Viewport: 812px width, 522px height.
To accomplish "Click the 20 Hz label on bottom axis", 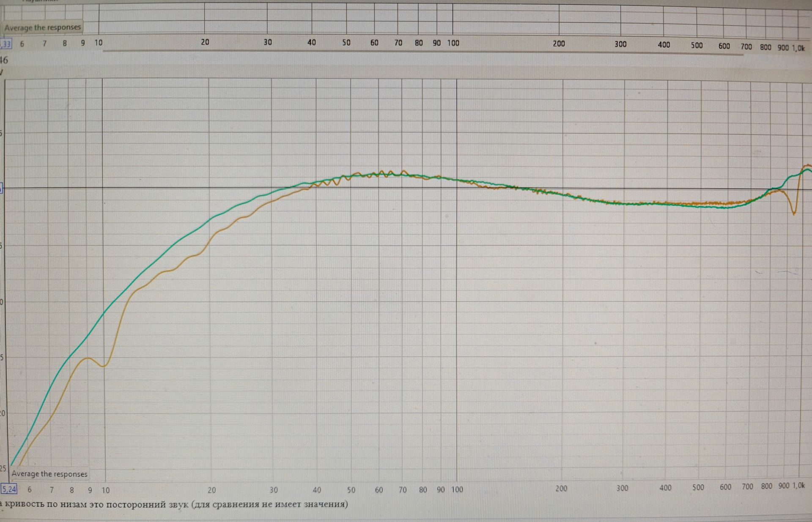I will [211, 490].
